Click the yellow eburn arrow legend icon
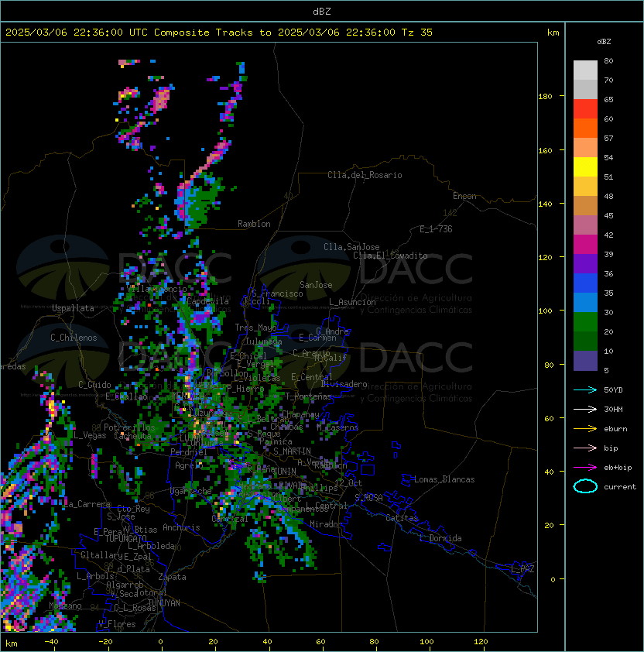This screenshot has width=644, height=652. (x=585, y=429)
